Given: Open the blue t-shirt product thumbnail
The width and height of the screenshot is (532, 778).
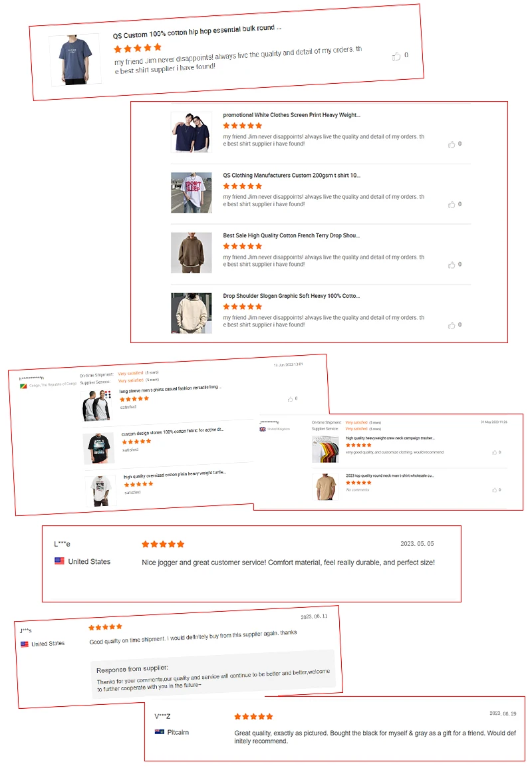Looking at the screenshot, I should coord(74,60).
